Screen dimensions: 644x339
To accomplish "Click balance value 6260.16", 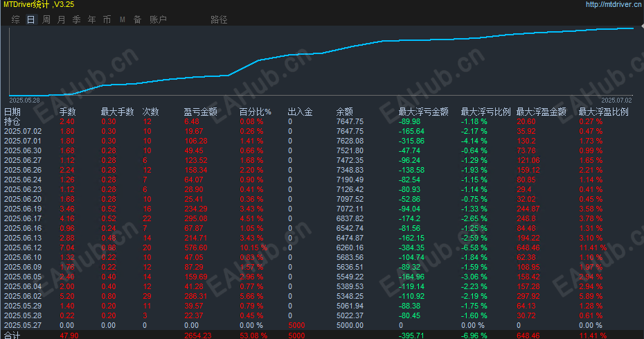I will [x=350, y=247].
